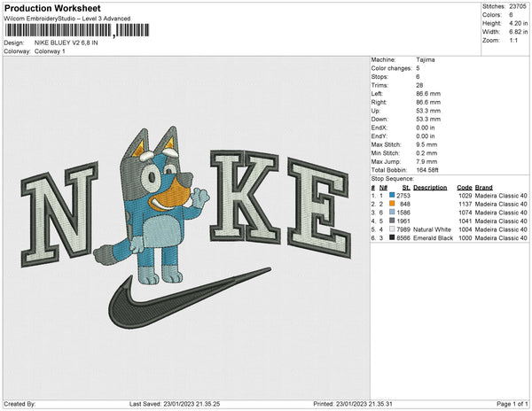Viewport: 532px width, 411px height.
Task: Click the Description column header
Action: (430, 188)
